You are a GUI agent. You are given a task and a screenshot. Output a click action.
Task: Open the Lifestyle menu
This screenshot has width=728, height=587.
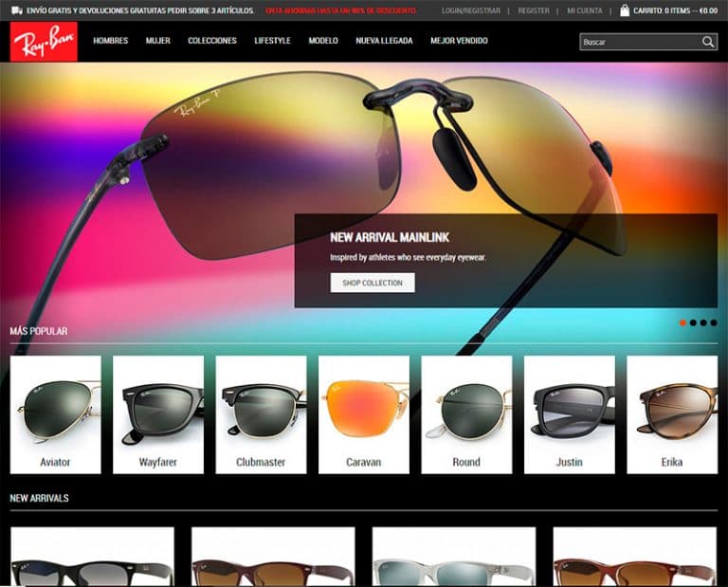click(273, 41)
